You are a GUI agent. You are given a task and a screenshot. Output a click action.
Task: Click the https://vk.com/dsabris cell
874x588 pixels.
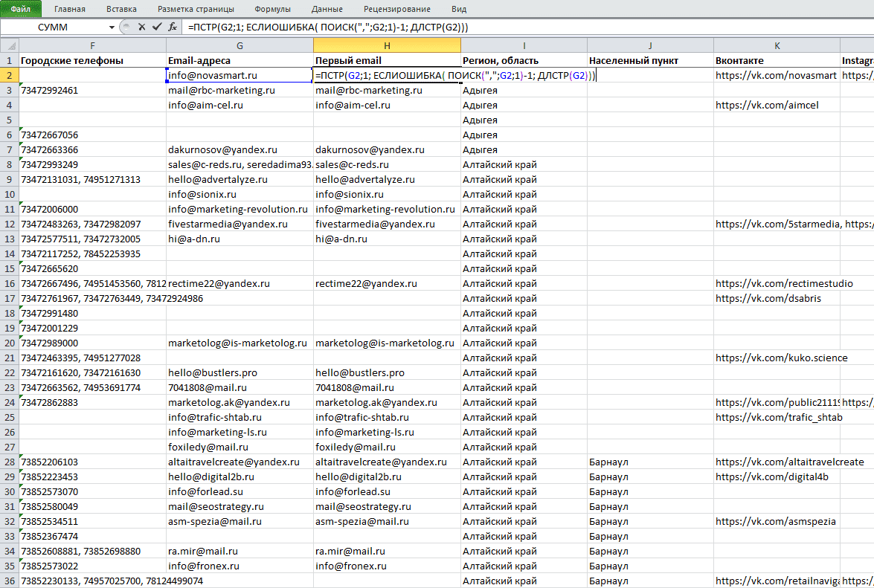tap(777, 298)
